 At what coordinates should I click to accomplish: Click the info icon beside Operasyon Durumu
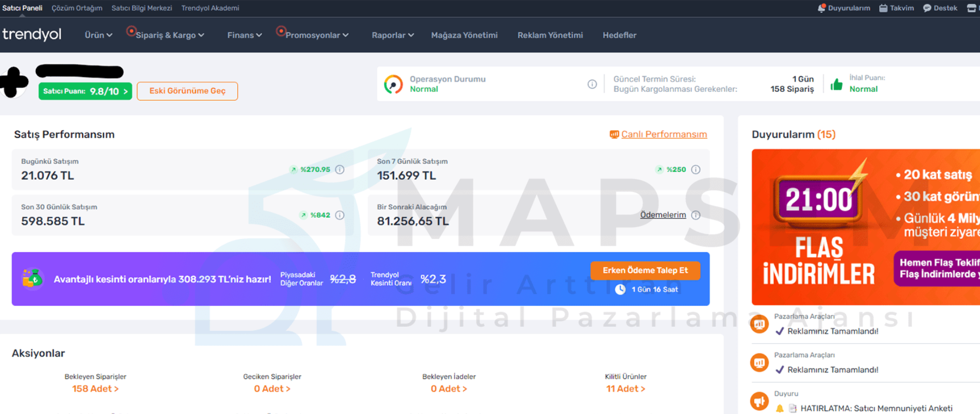(x=592, y=84)
